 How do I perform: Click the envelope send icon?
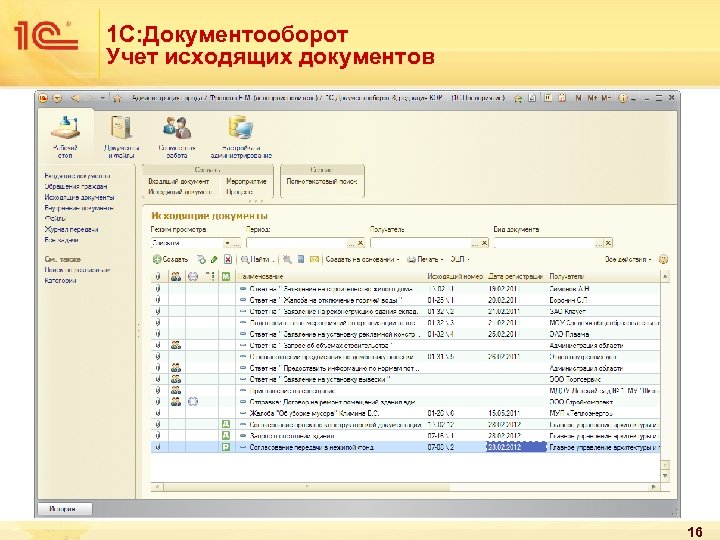[x=315, y=260]
